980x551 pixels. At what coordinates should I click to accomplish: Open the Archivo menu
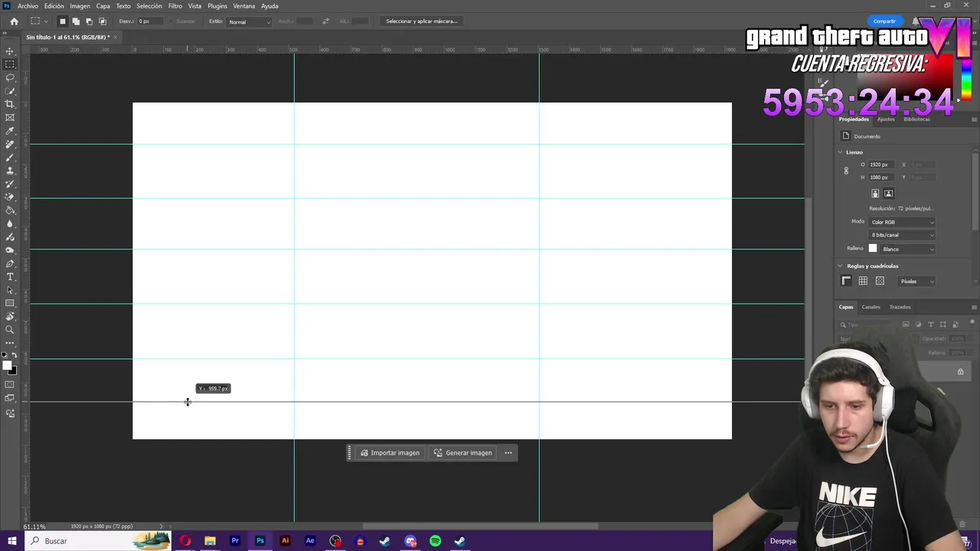pos(28,6)
